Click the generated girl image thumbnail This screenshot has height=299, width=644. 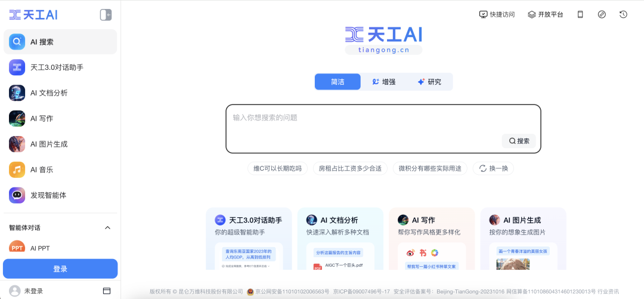513,264
